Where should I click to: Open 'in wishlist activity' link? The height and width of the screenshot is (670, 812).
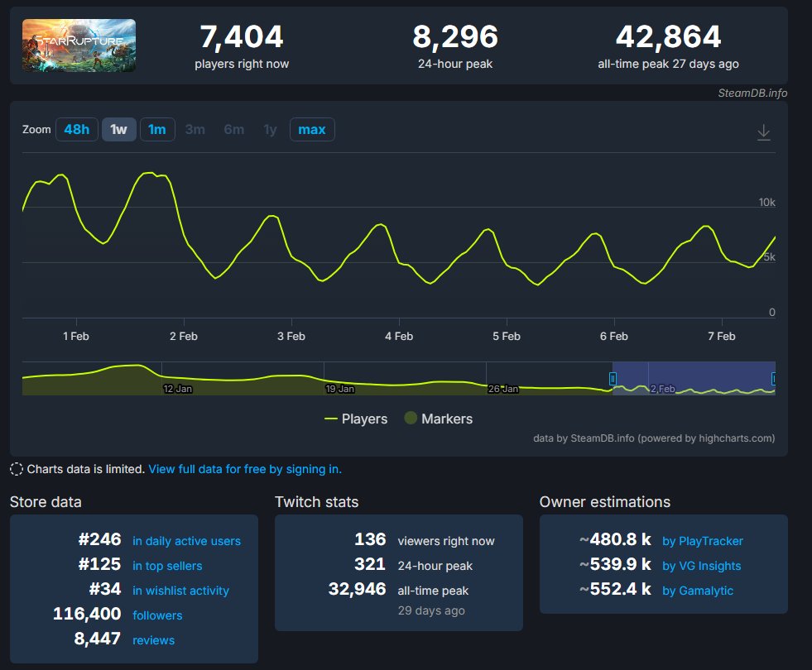pos(180,591)
